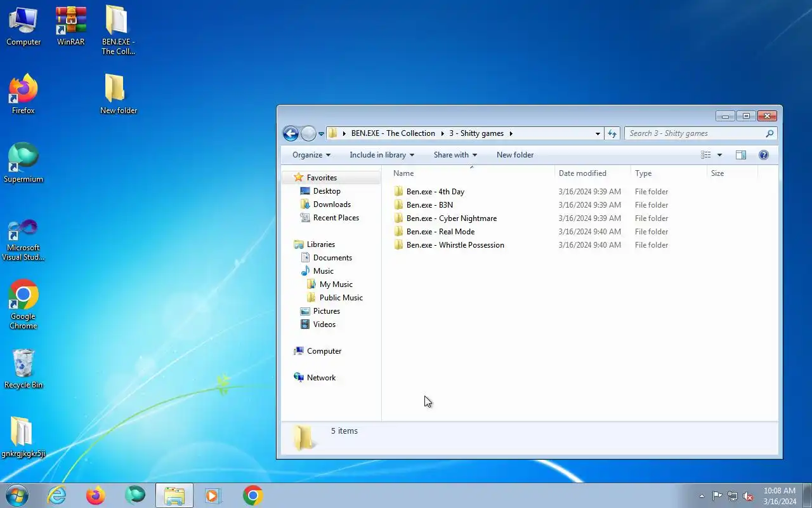Expand the arrow after BEN.EXE - The Collection breadcrumb

click(442, 133)
